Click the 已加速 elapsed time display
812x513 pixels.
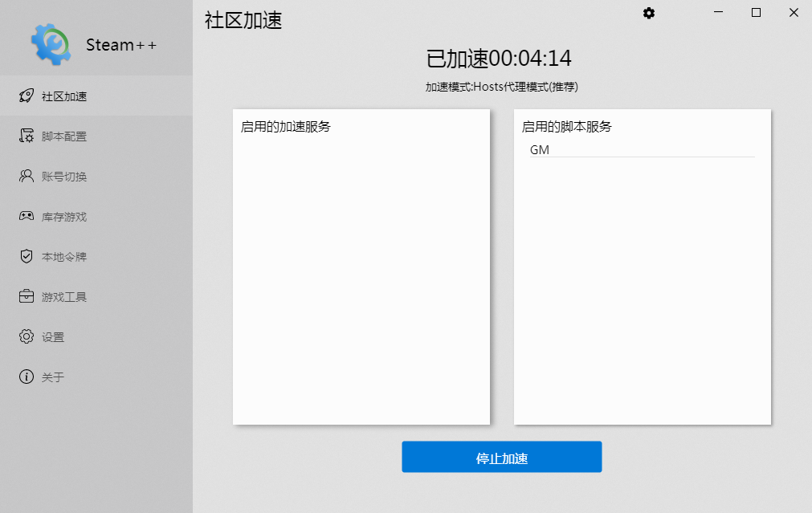click(501, 58)
